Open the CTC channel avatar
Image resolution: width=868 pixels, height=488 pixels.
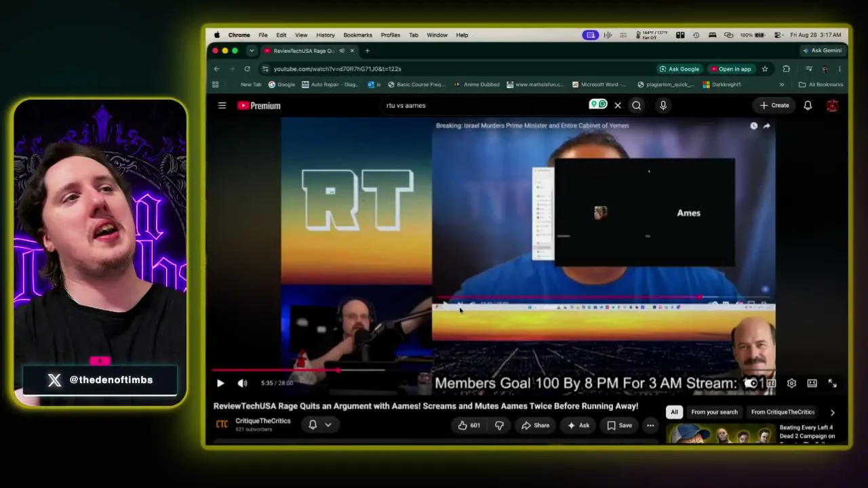(222, 424)
